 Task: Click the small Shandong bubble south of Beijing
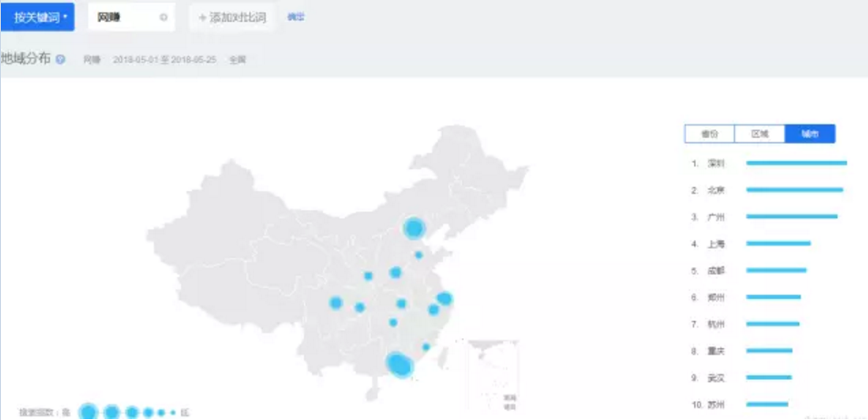419,255
